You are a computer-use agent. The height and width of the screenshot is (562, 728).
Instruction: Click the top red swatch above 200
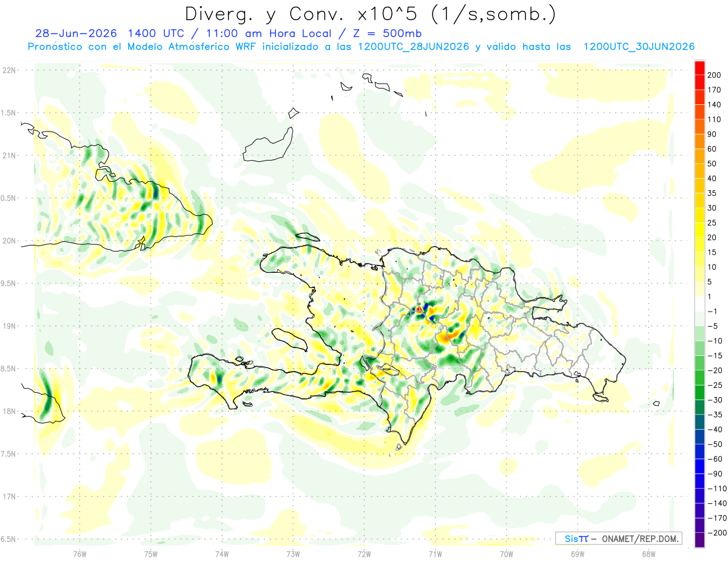pyautogui.click(x=699, y=67)
